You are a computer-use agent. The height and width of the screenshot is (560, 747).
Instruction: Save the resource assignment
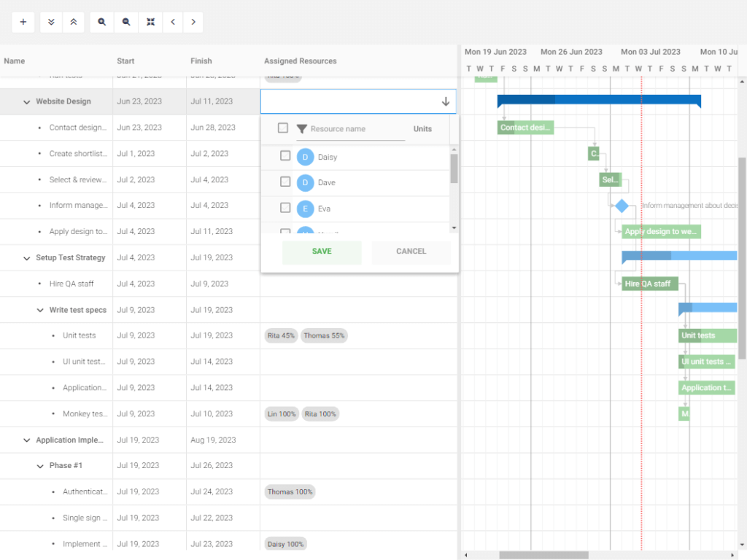(322, 252)
